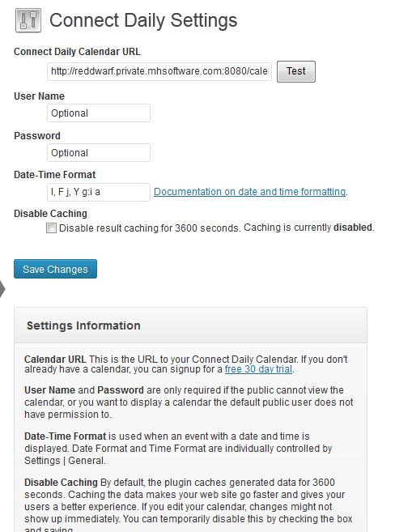Click the User Name field label
The height and width of the screenshot is (532, 395).
[40, 96]
